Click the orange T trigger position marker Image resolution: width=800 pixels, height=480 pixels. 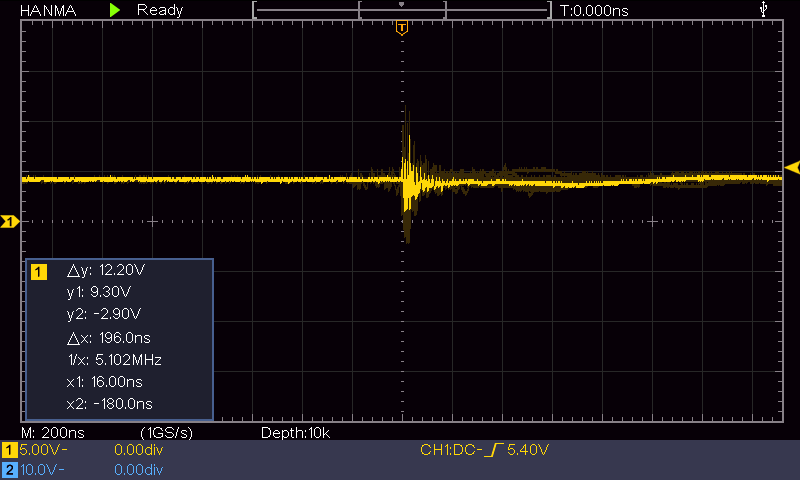coord(401,27)
